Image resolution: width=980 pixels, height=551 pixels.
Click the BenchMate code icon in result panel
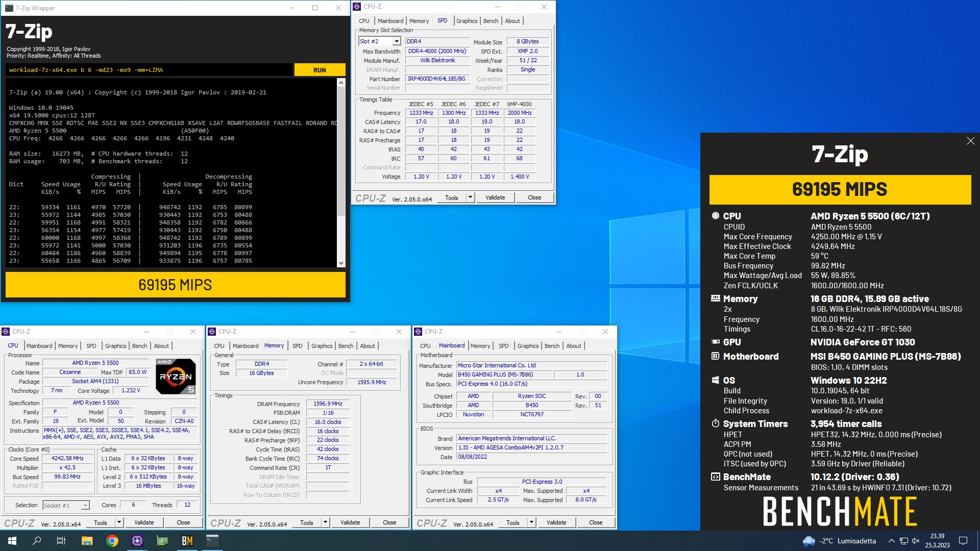coord(716,477)
